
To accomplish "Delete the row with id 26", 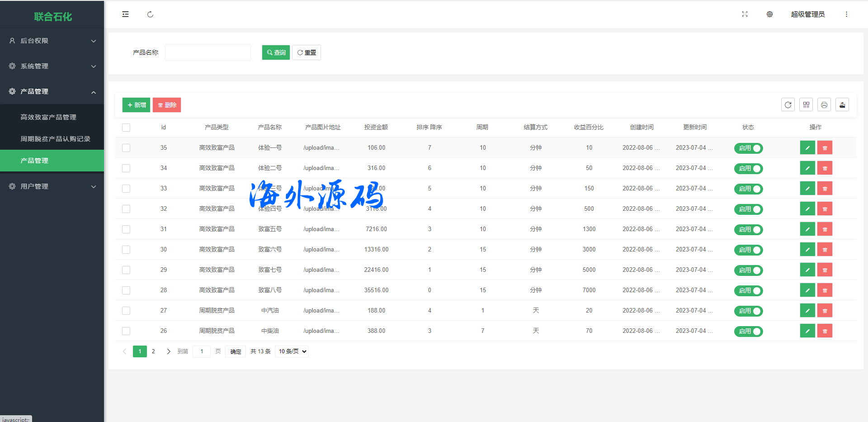I will point(825,331).
